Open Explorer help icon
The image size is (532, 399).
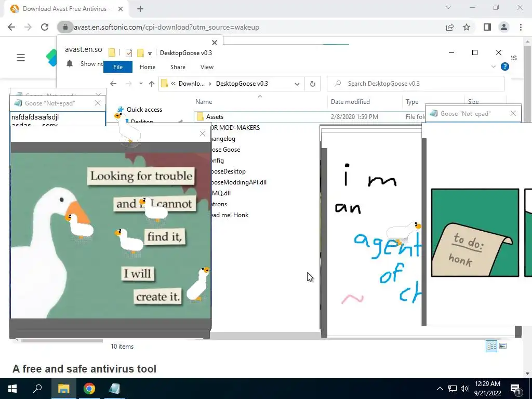505,67
